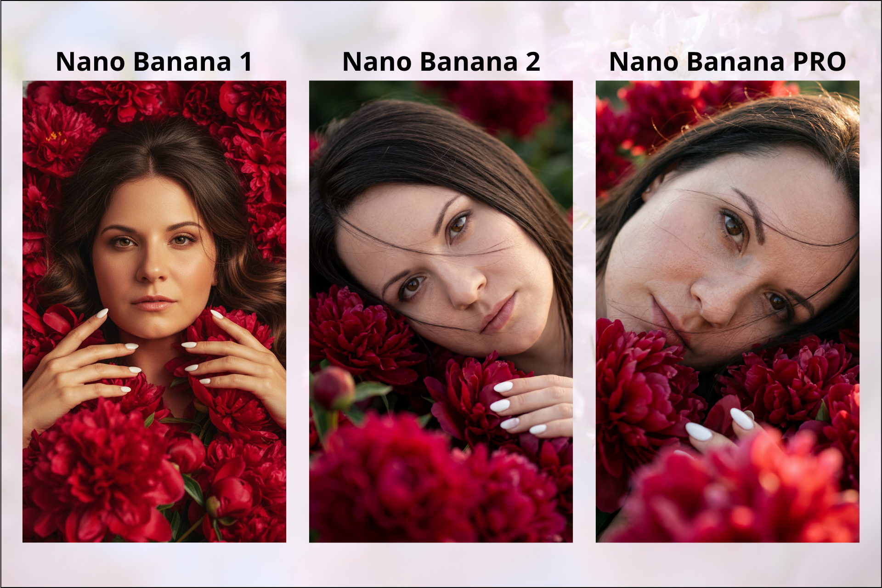Click the woman's lips in Nano Banana 2 image
Viewport: 882px width, 588px height.
pos(500,313)
